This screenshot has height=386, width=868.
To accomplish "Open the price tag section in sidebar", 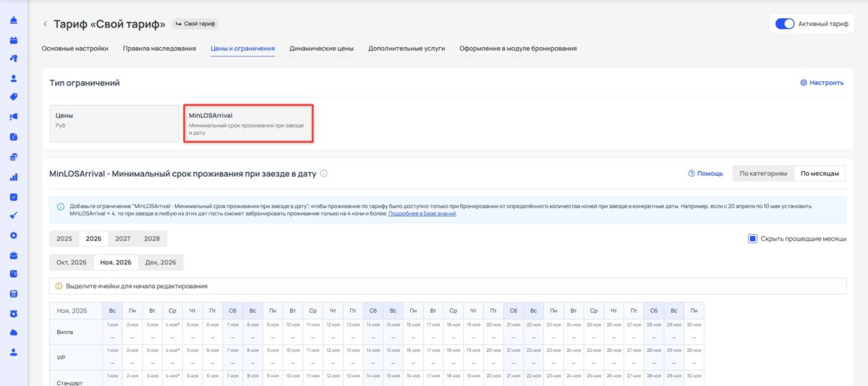I will 14,98.
